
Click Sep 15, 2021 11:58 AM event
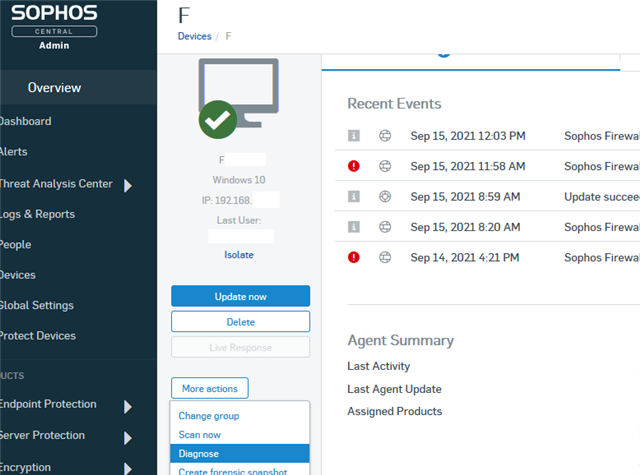click(468, 166)
